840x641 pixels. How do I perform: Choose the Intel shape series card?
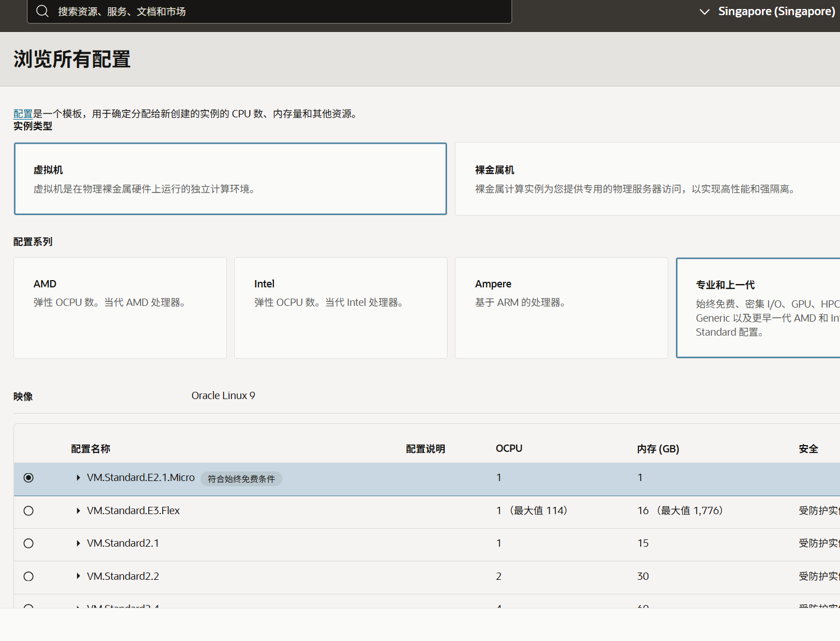(341, 308)
